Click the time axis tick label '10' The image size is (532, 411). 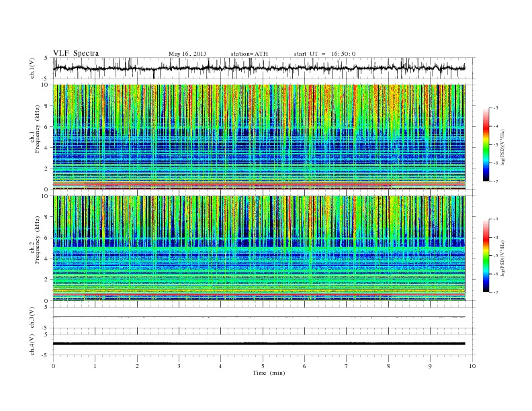tap(472, 366)
